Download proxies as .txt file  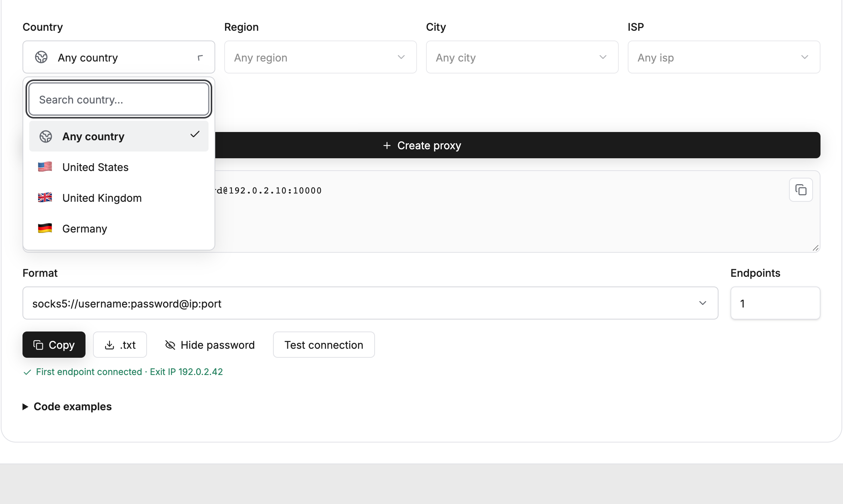pos(120,345)
